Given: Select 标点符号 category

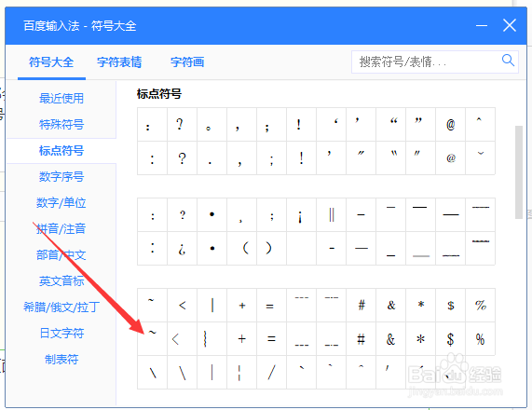Looking at the screenshot, I should point(61,151).
